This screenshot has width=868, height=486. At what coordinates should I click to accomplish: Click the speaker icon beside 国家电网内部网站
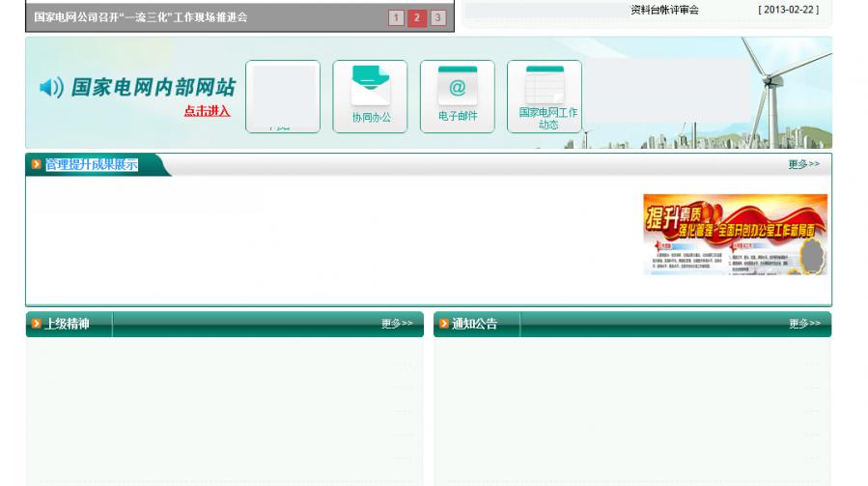pyautogui.click(x=51, y=89)
